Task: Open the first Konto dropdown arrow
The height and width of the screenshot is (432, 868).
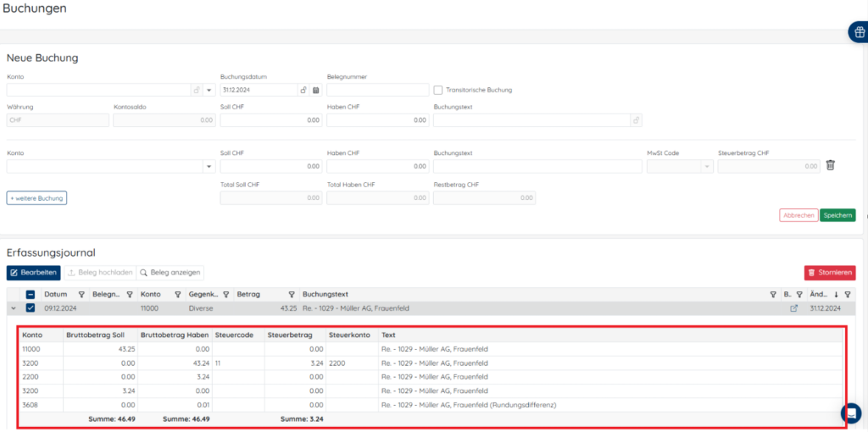Action: (209, 90)
